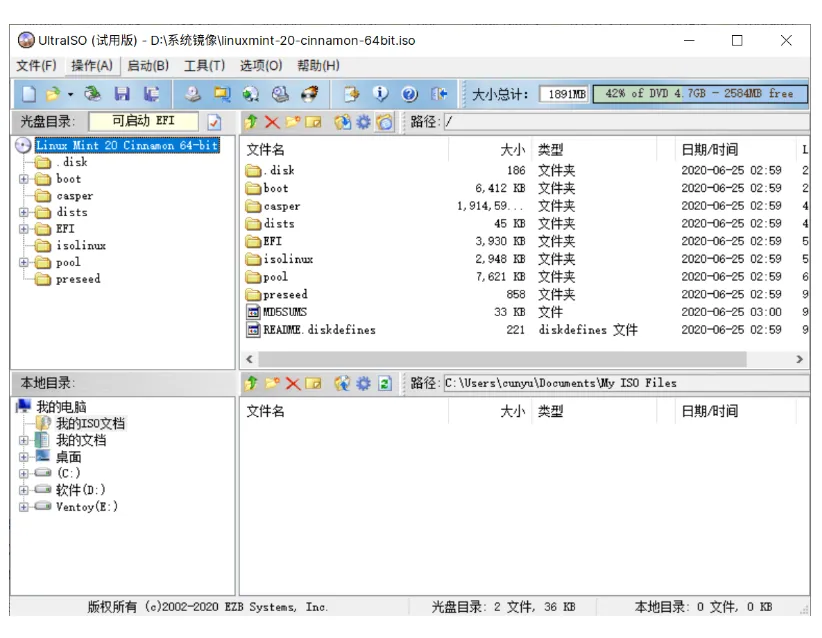Viewport: 822px width, 638px height.
Task: Click the Add files icon in the main toolbar
Action: [x=351, y=94]
